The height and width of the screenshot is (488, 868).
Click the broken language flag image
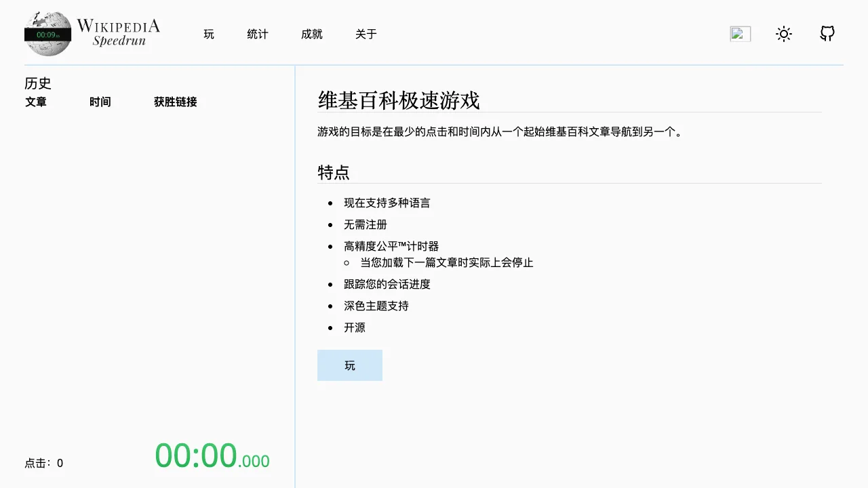tap(741, 34)
